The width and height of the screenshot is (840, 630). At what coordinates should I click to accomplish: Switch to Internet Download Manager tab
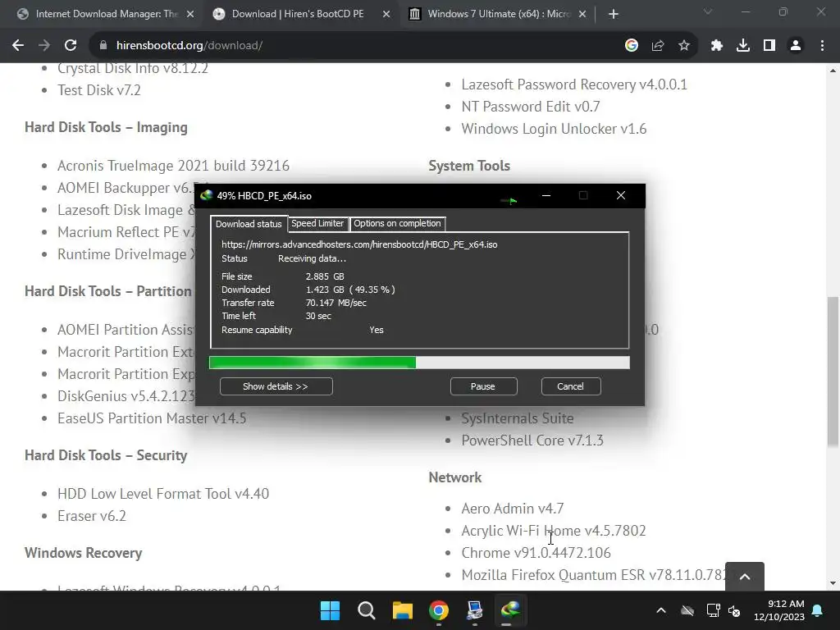[x=106, y=14]
